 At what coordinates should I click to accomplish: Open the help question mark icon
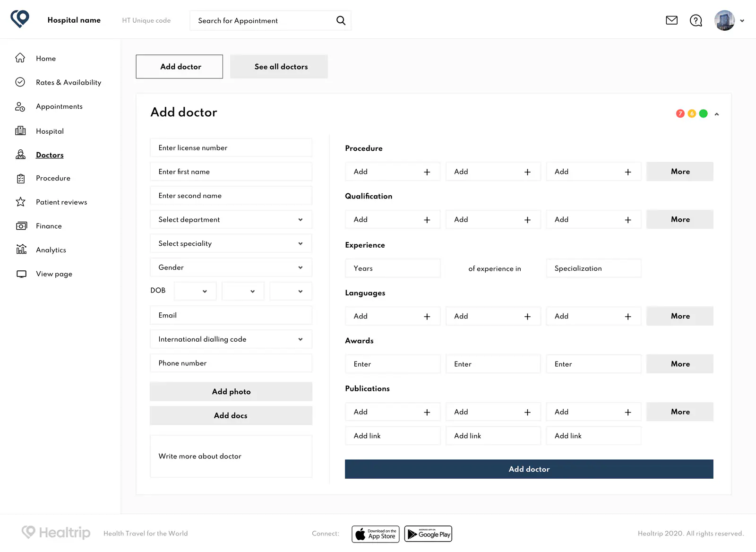[696, 20]
